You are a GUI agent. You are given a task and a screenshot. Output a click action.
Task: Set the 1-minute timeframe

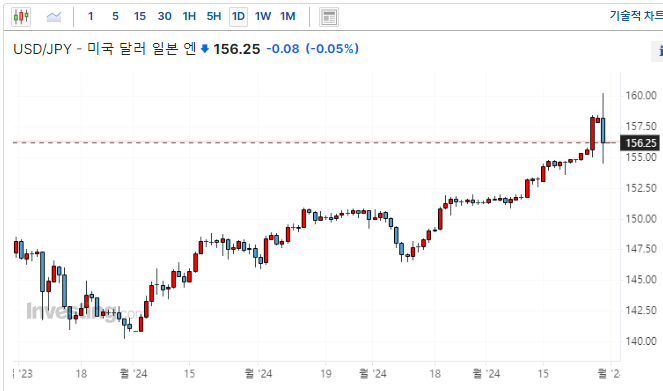90,16
